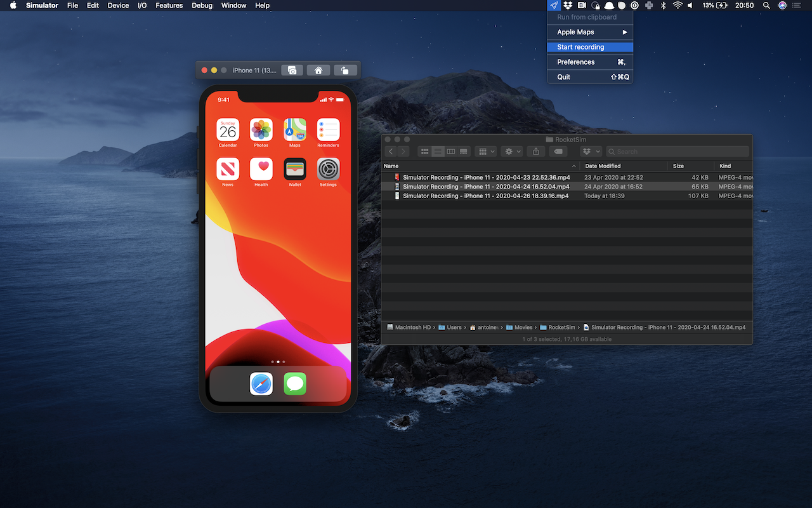This screenshot has height=508, width=812.
Task: Choose Start recording from RocketSim menu
Action: click(590, 47)
